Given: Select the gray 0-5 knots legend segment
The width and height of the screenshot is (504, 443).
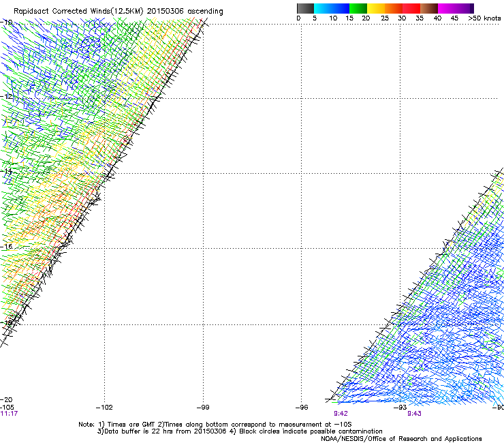Looking at the screenshot, I should pyautogui.click(x=305, y=8).
